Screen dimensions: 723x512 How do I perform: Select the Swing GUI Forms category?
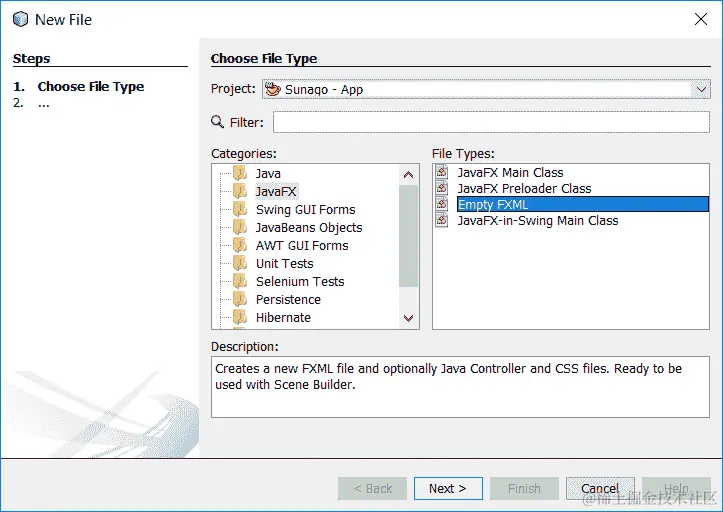point(305,209)
